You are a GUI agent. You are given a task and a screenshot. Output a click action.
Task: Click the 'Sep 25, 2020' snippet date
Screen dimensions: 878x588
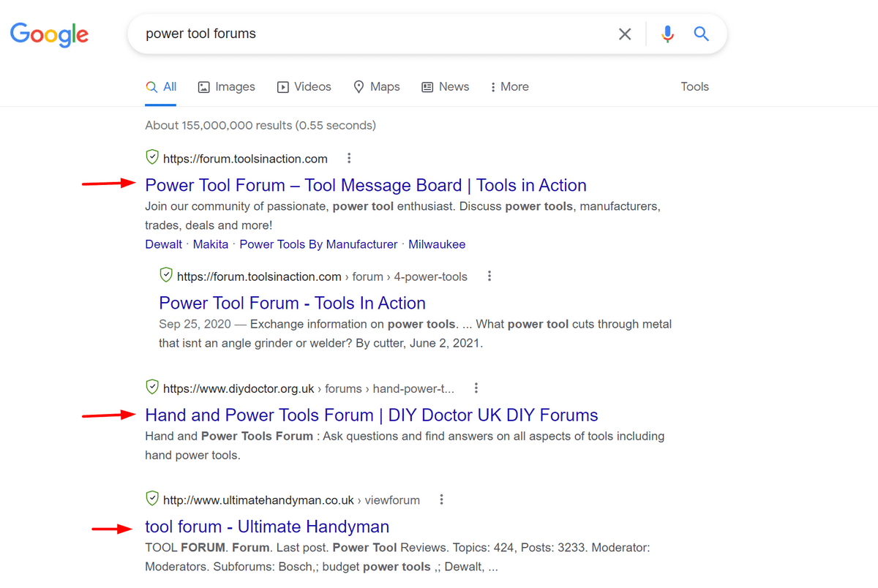point(195,323)
